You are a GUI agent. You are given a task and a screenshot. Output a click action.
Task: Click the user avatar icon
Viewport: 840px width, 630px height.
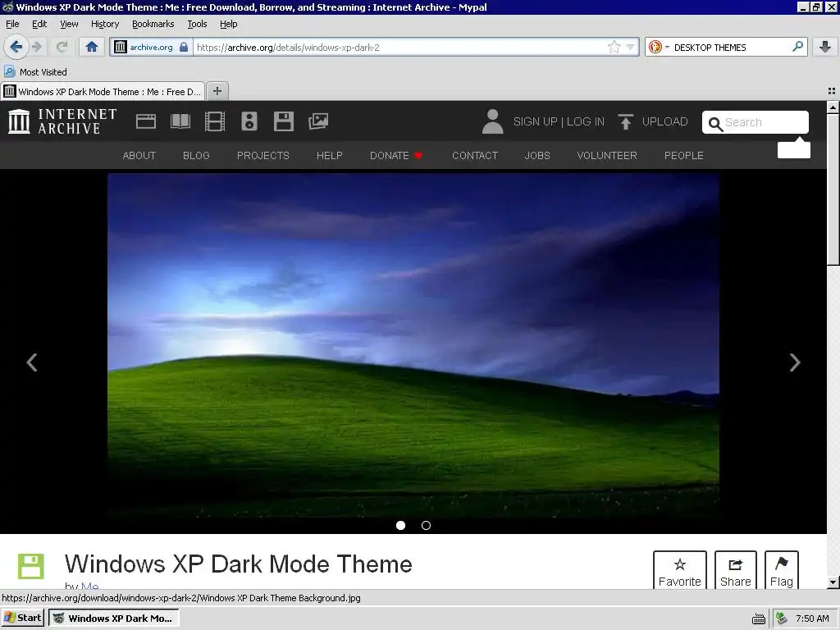(x=492, y=121)
